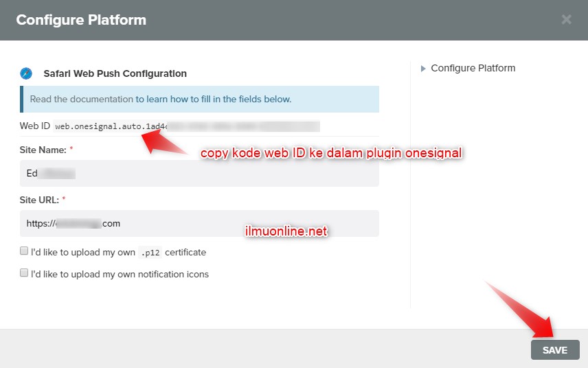Close the Configure Platform dialog
The image size is (588, 368).
pyautogui.click(x=566, y=19)
